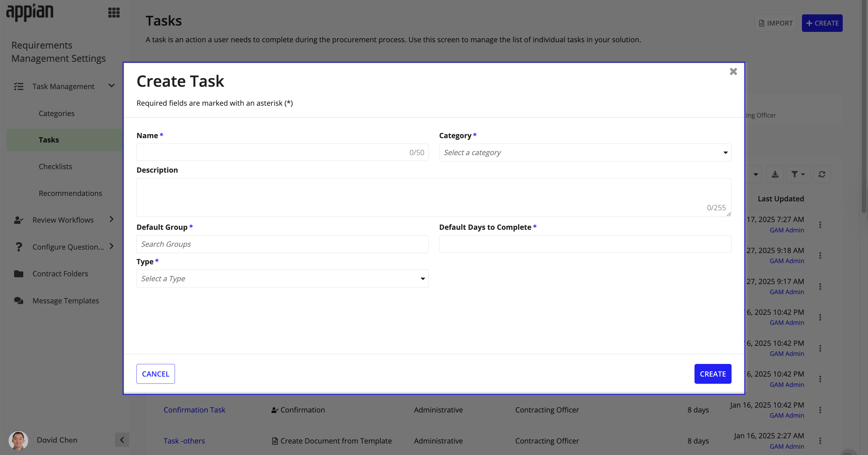The image size is (868, 455).
Task: Open row menu for 17, 2025 7:27 AM row
Action: 820,225
